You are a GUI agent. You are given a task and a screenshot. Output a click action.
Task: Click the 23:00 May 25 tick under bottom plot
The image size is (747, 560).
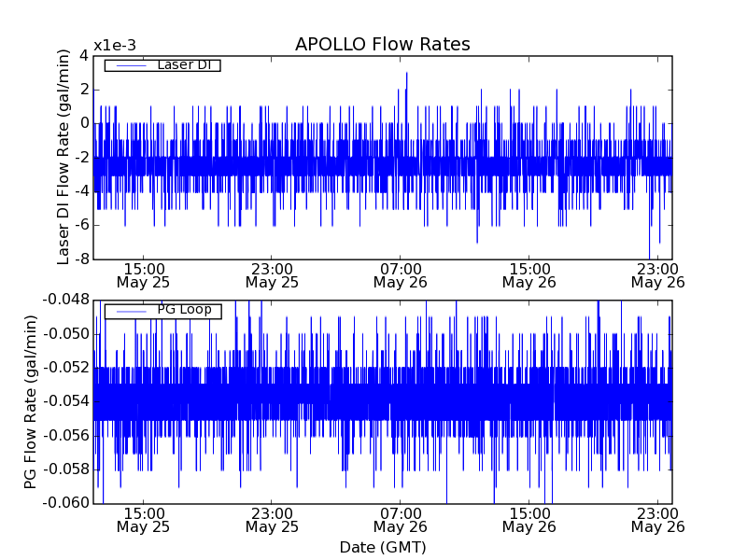[272, 520]
